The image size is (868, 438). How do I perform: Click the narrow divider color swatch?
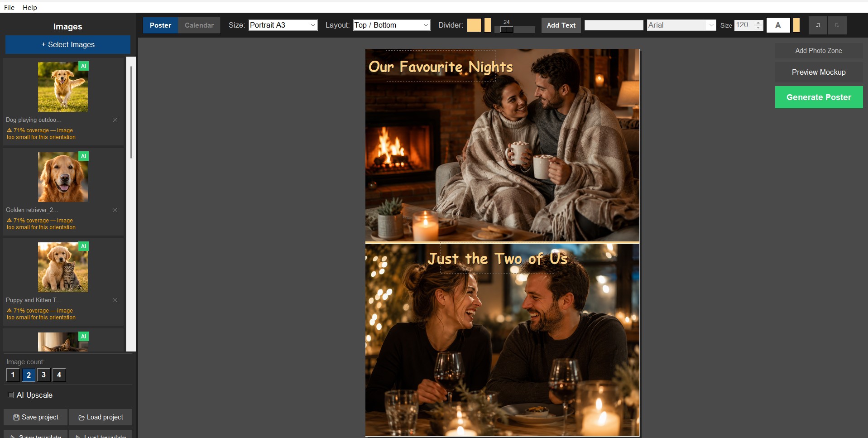pos(488,25)
